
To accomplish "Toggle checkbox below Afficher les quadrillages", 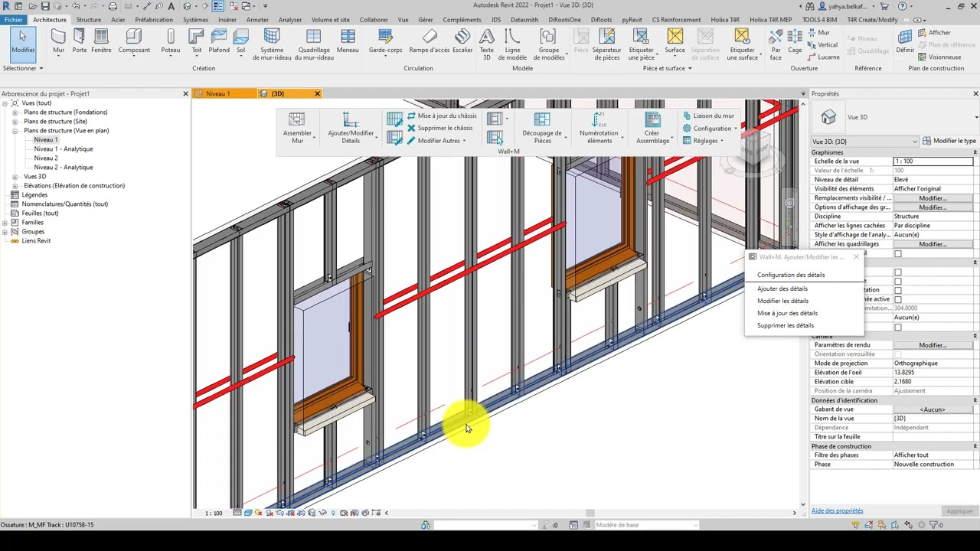I will (898, 253).
